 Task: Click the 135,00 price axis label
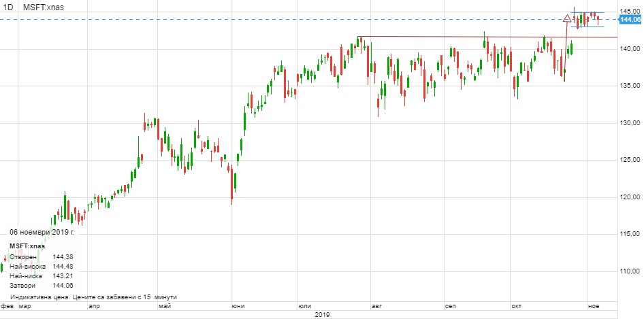point(630,86)
